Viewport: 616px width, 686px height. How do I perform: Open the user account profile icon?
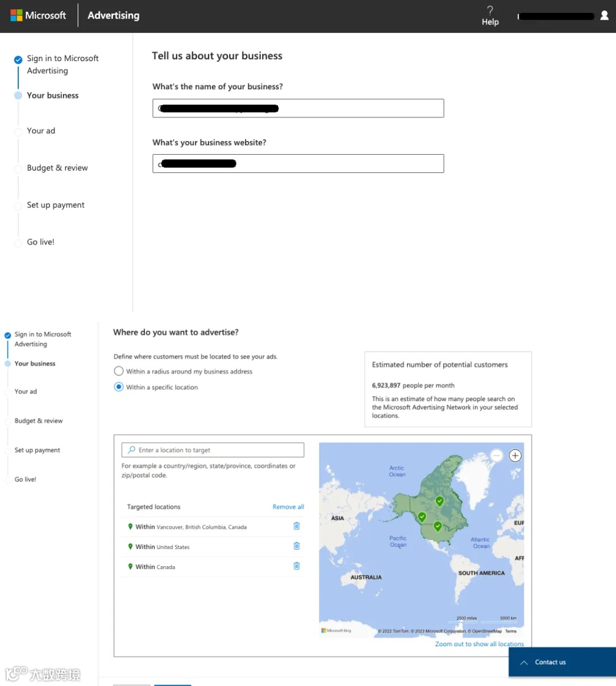tap(604, 16)
